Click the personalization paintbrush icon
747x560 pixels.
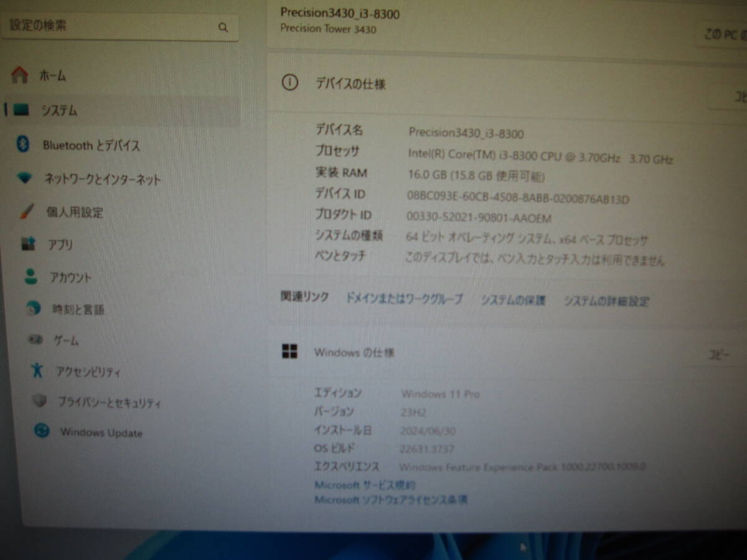(x=27, y=212)
